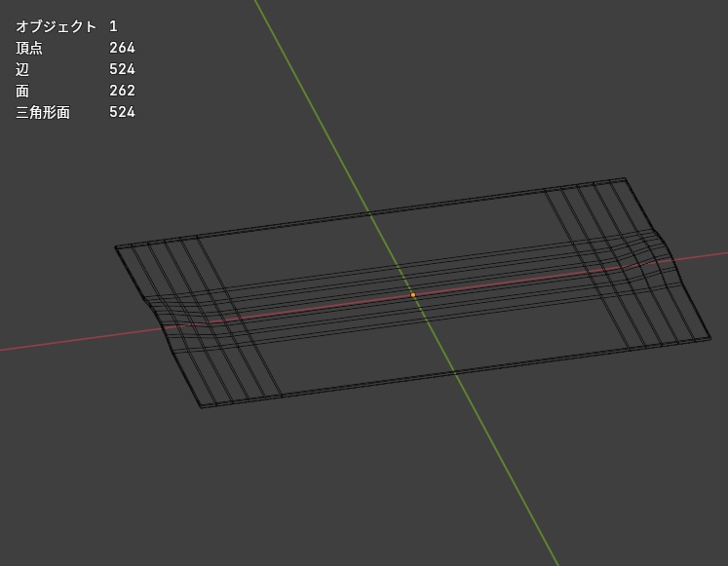Click the 面 statistics label
The height and width of the screenshot is (566, 728).
point(22,91)
